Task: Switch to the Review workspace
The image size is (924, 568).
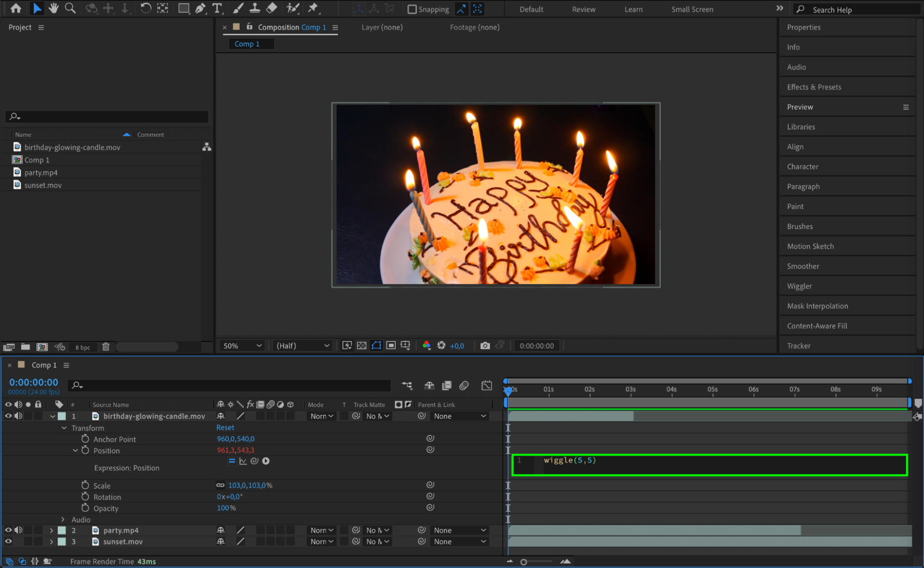Action: [x=583, y=9]
